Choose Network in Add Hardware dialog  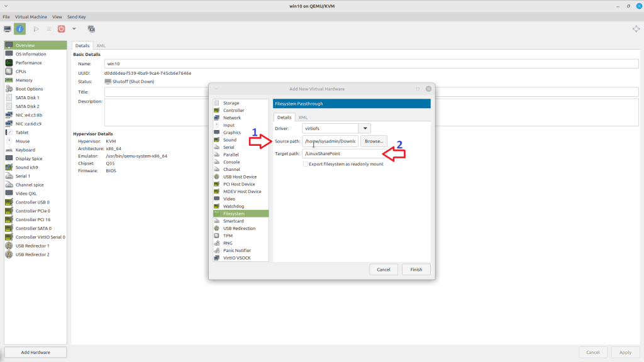[x=241, y=118]
